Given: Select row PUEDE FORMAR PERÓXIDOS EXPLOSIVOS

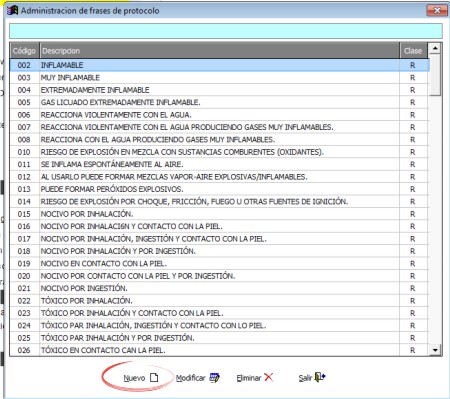Looking at the screenshot, I should coord(219,189).
